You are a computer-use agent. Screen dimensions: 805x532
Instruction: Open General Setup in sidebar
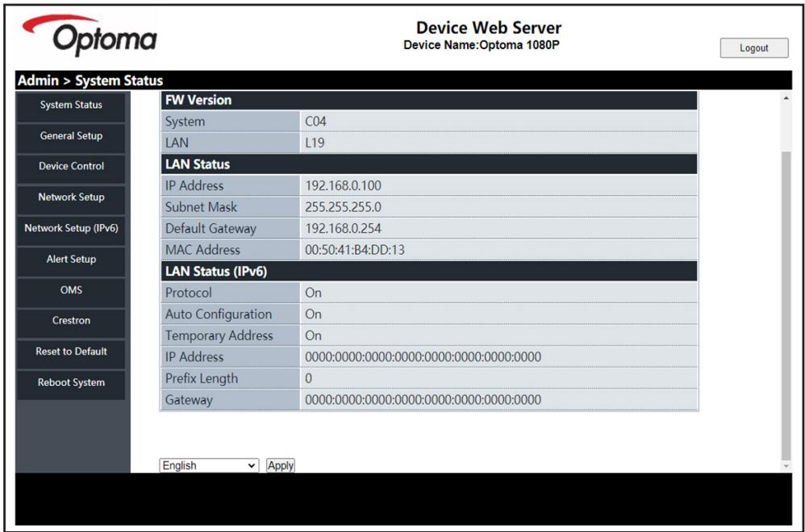click(71, 136)
